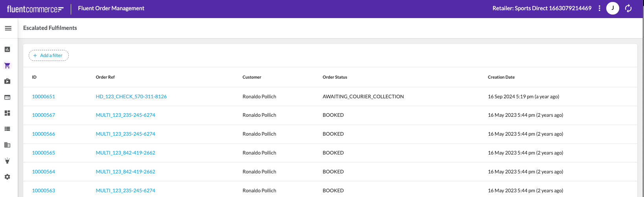Open the bar chart insights sidebar icon
The width and height of the screenshot is (644, 197).
click(x=7, y=50)
